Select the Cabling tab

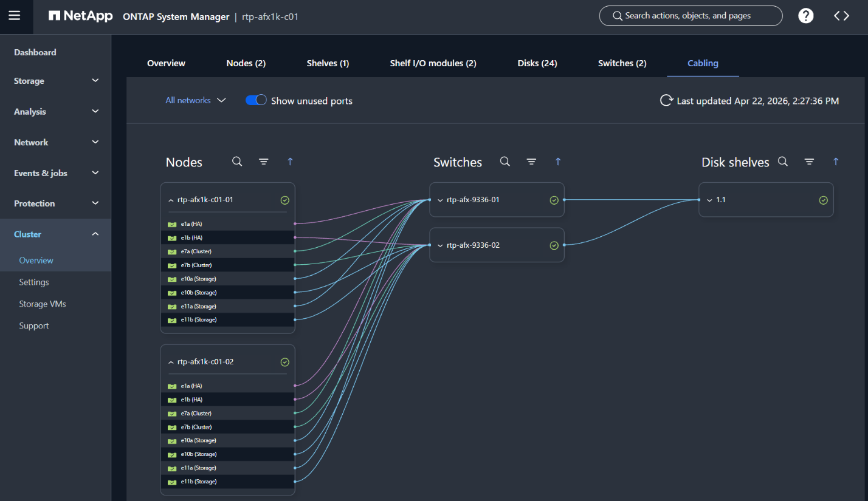(x=703, y=63)
